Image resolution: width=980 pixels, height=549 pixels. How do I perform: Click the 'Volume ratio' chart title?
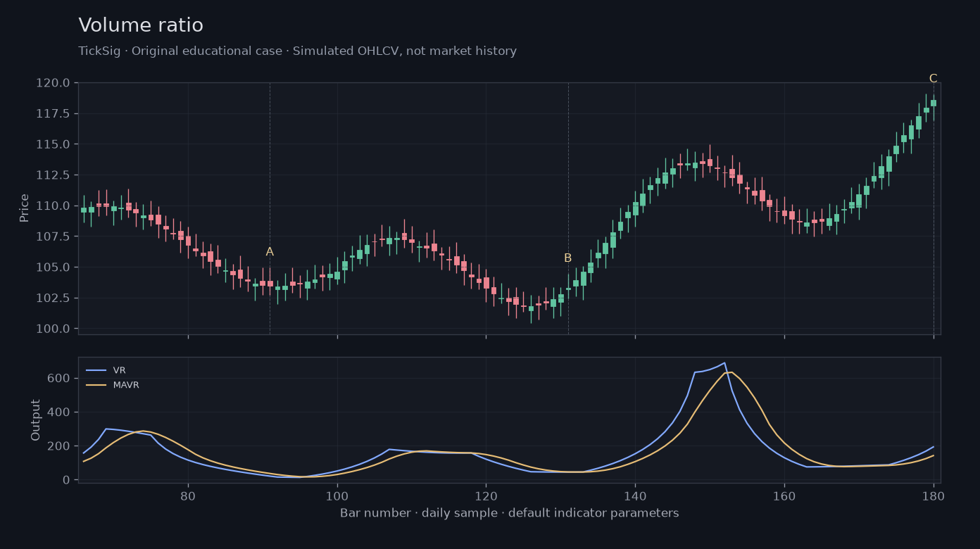(x=141, y=25)
